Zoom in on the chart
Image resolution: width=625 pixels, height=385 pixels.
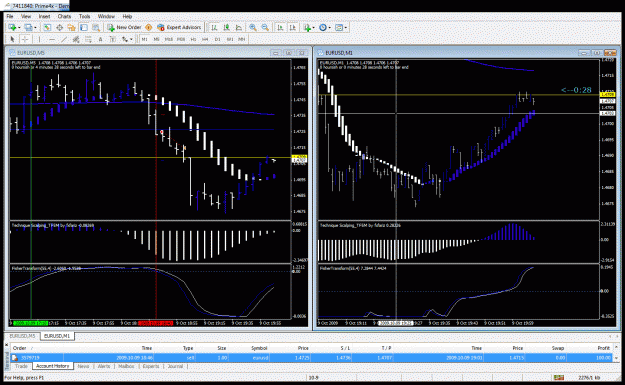[x=253, y=28]
